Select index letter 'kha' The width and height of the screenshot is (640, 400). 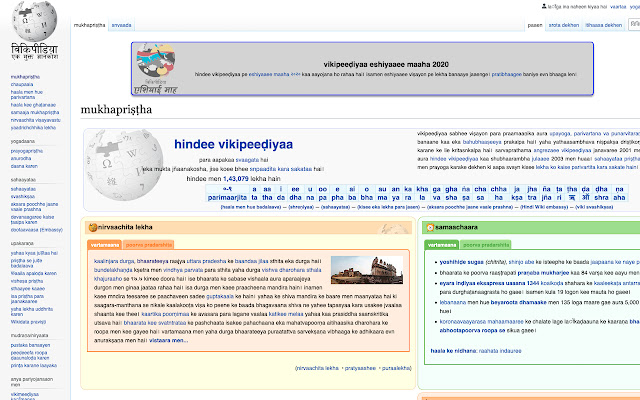coord(422,189)
